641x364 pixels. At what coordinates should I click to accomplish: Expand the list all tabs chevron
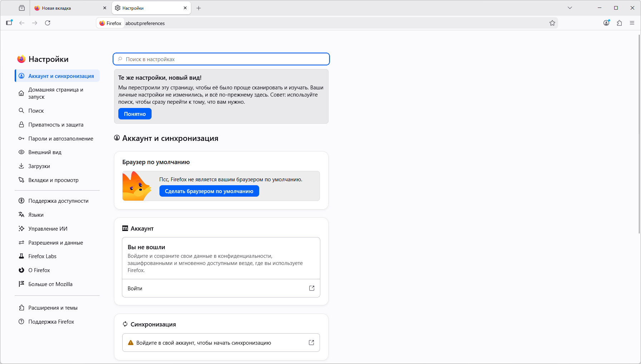pyautogui.click(x=570, y=8)
